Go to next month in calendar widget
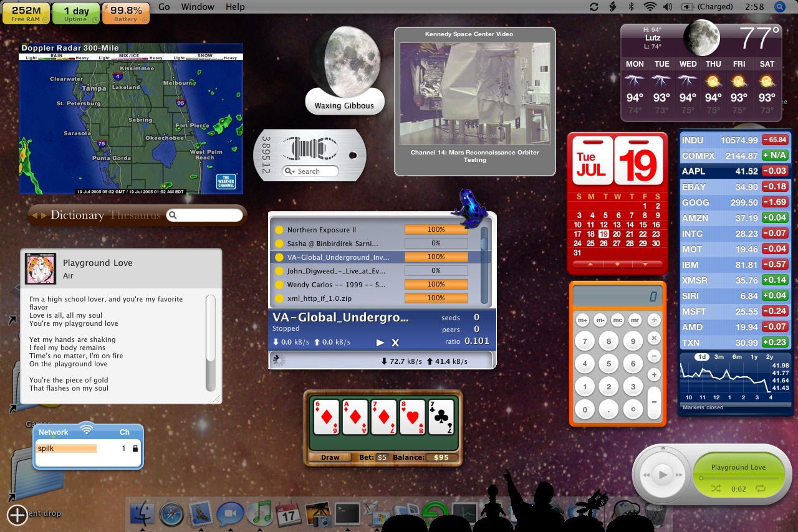 [x=645, y=264]
